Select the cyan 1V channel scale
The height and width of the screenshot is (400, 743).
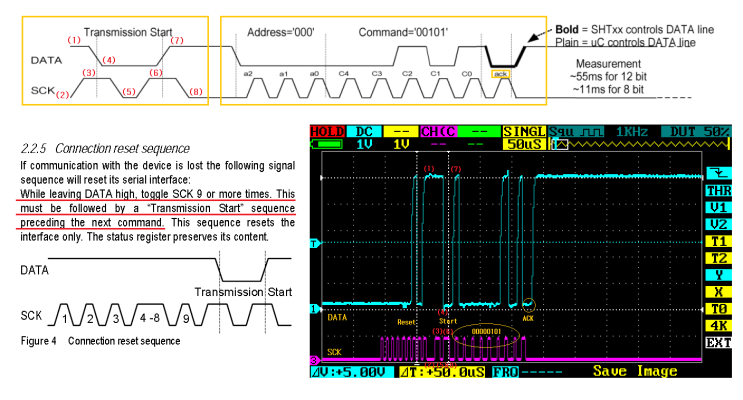[364, 144]
